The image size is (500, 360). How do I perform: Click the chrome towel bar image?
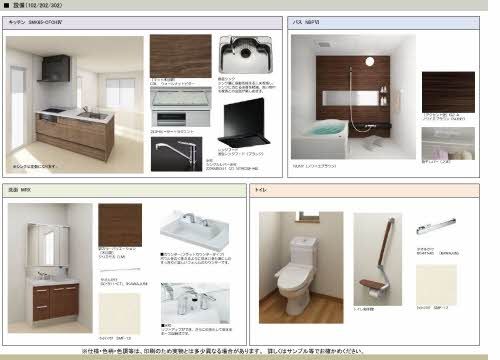(436, 226)
